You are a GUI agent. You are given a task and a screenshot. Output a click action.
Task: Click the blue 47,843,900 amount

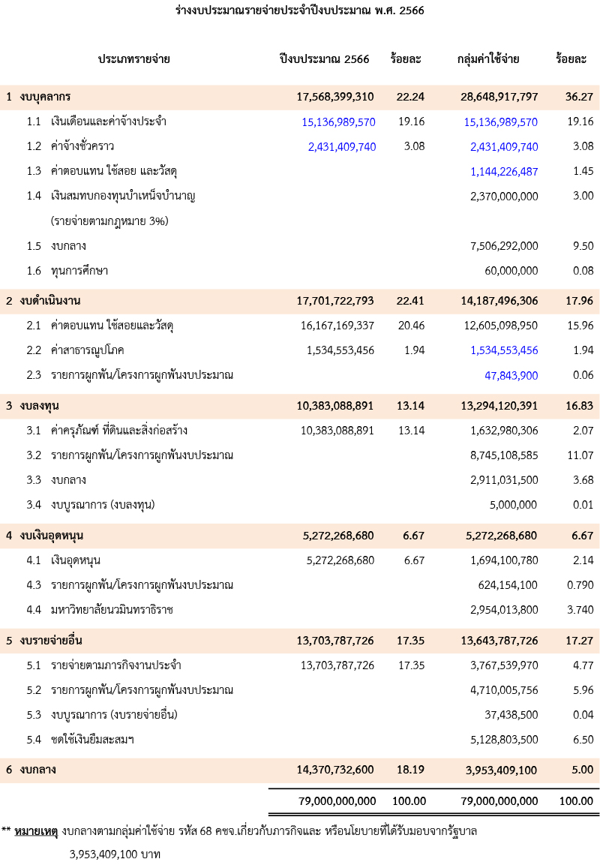(x=511, y=375)
